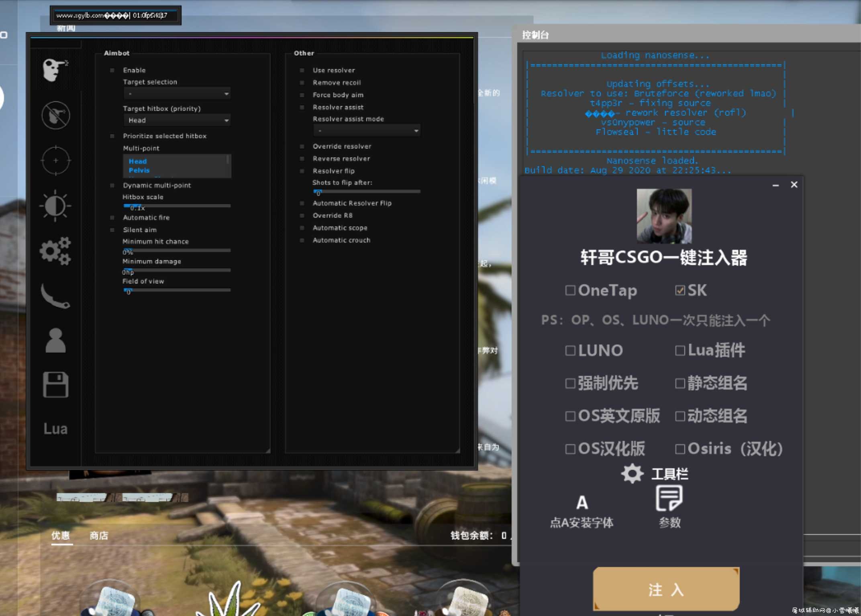The width and height of the screenshot is (861, 616).
Task: Check the OneTap option
Action: [x=570, y=290]
